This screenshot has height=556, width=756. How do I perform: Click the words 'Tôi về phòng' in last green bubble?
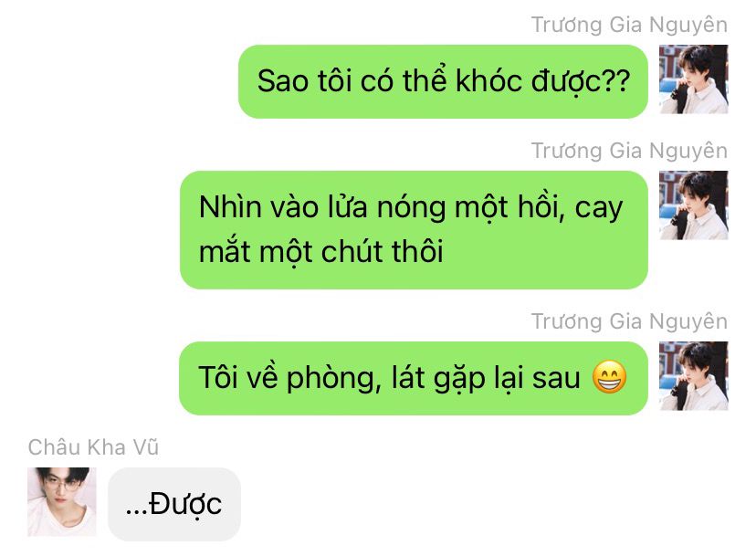pyautogui.click(x=287, y=378)
